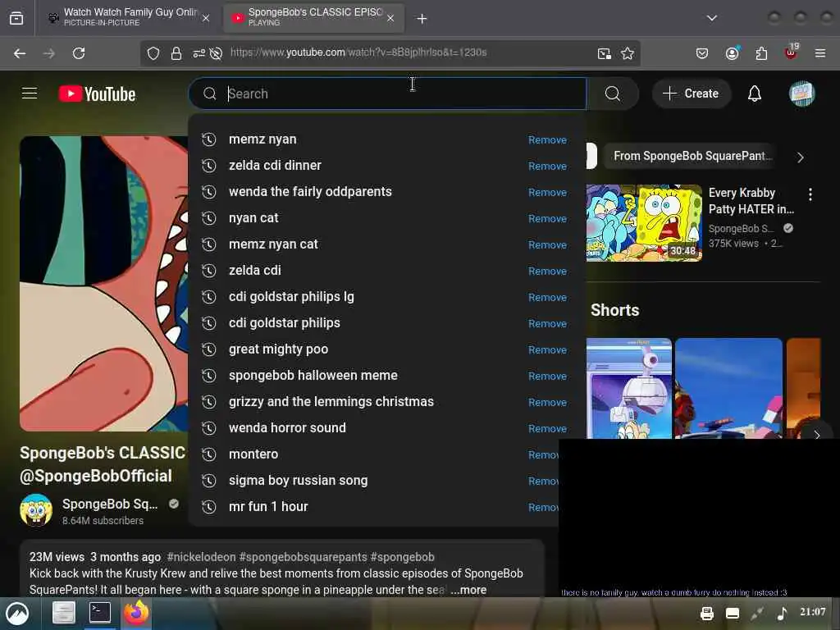Show next Shorts with arrow
840x630 pixels.
816,434
